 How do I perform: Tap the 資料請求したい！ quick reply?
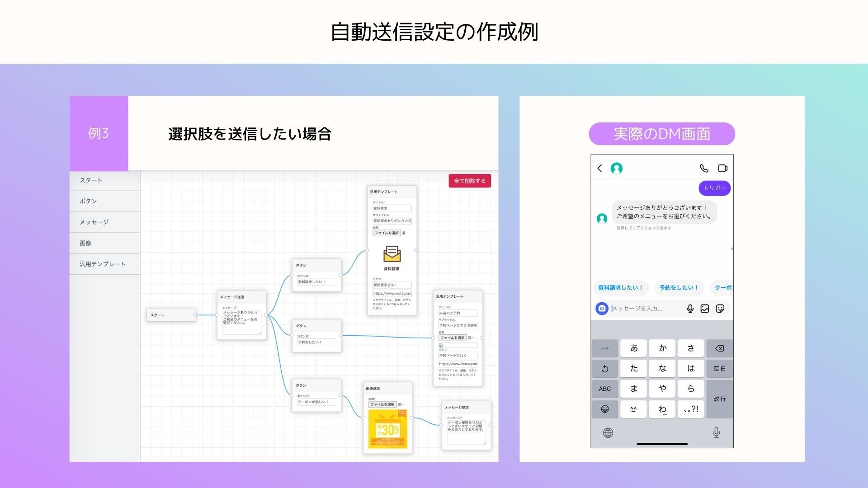point(620,287)
